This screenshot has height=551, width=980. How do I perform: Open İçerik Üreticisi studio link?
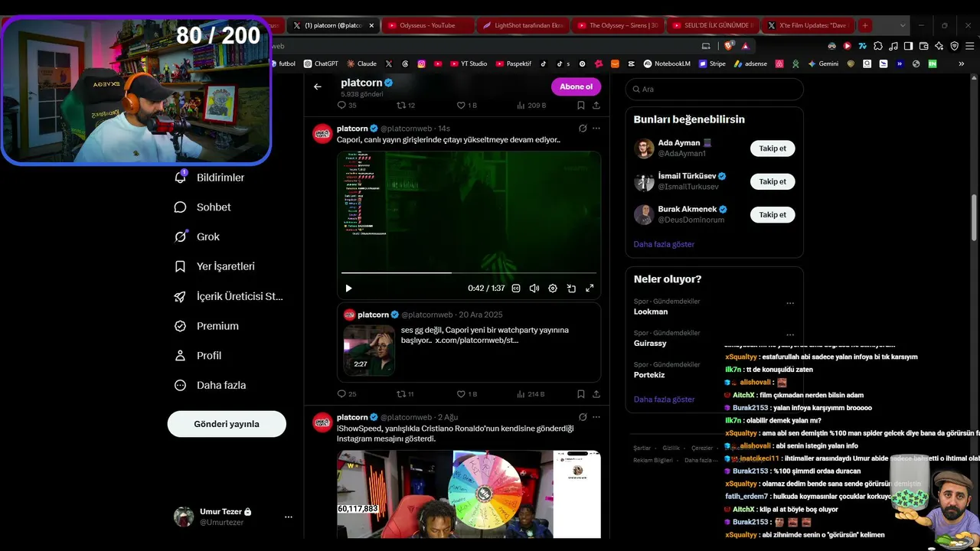230,296
